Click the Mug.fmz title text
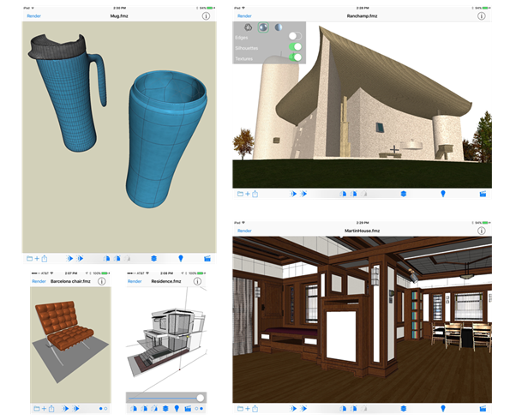 (119, 16)
